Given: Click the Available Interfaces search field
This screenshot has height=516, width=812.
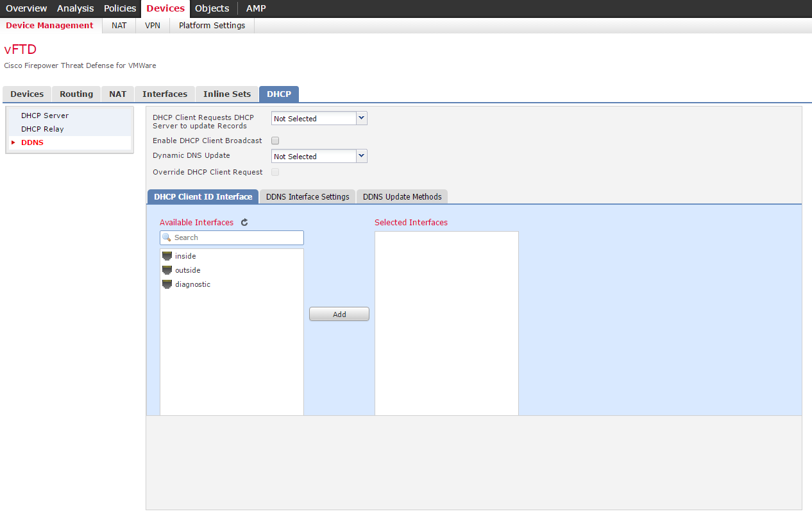Looking at the screenshot, I should (x=232, y=237).
